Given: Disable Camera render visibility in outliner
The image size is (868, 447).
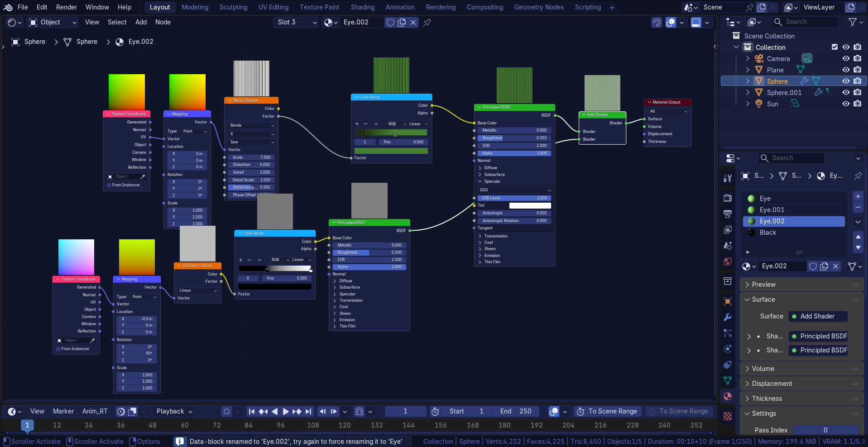Looking at the screenshot, I should (x=858, y=58).
